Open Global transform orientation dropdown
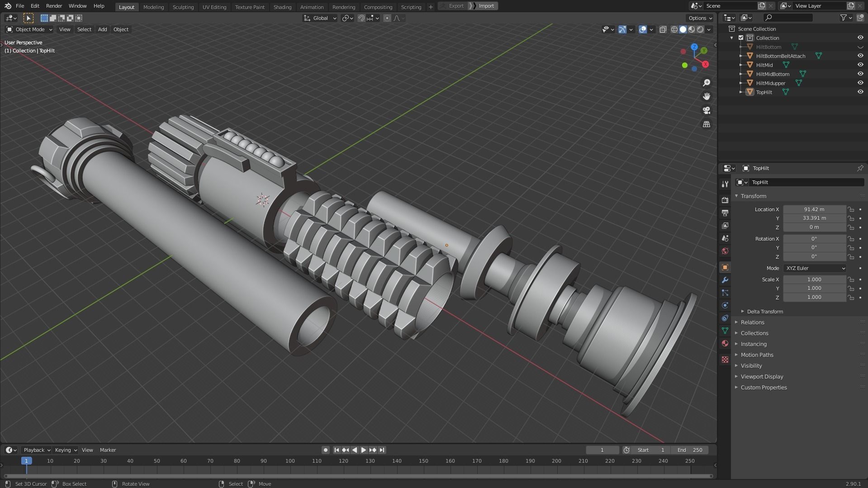 (320, 18)
